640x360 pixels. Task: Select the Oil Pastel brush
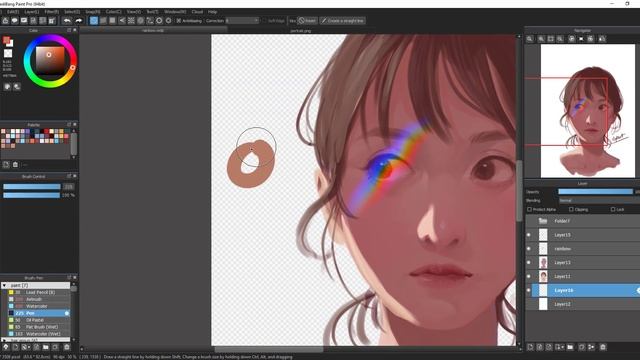click(x=40, y=320)
